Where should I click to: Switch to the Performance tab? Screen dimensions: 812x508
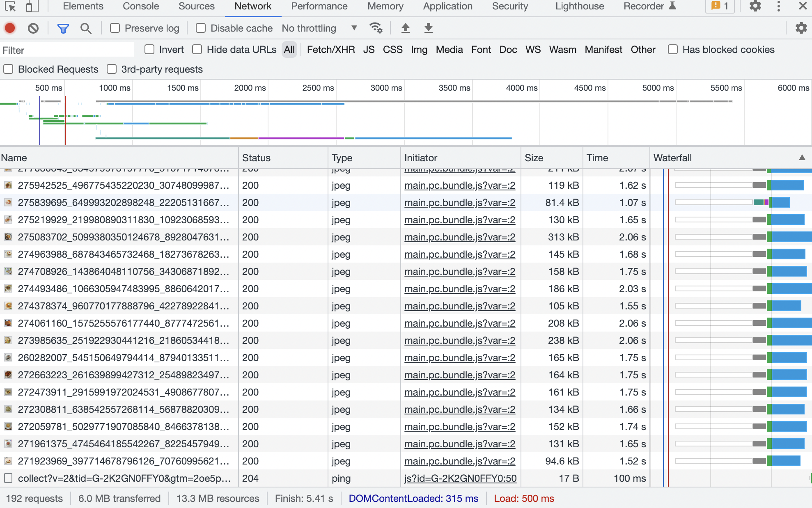pyautogui.click(x=319, y=6)
